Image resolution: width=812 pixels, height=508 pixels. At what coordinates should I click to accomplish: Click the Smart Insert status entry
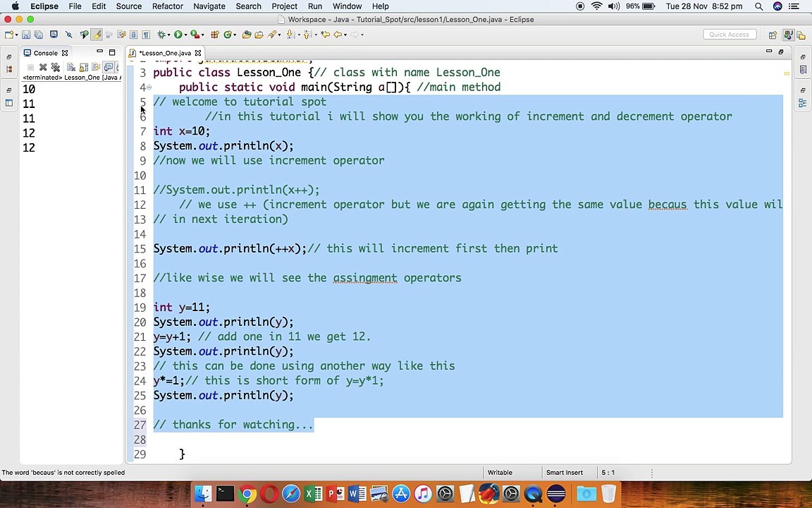[565, 472]
